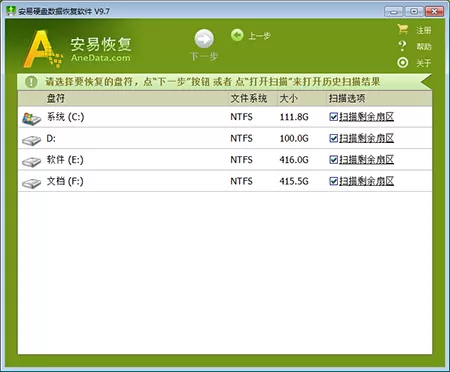Image resolution: width=450 pixels, height=372 pixels.
Task: Click 扫描剩余扇区 link in the D: row
Action: (366, 138)
